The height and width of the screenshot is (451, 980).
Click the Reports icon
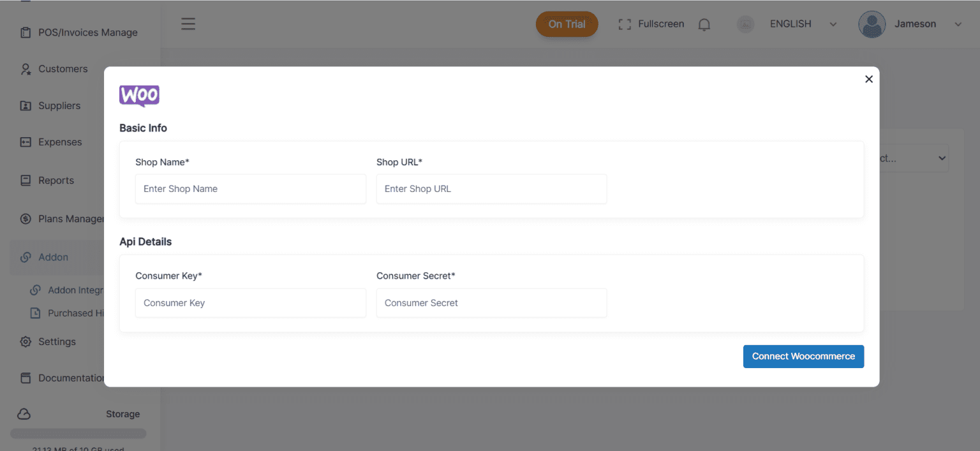26,181
